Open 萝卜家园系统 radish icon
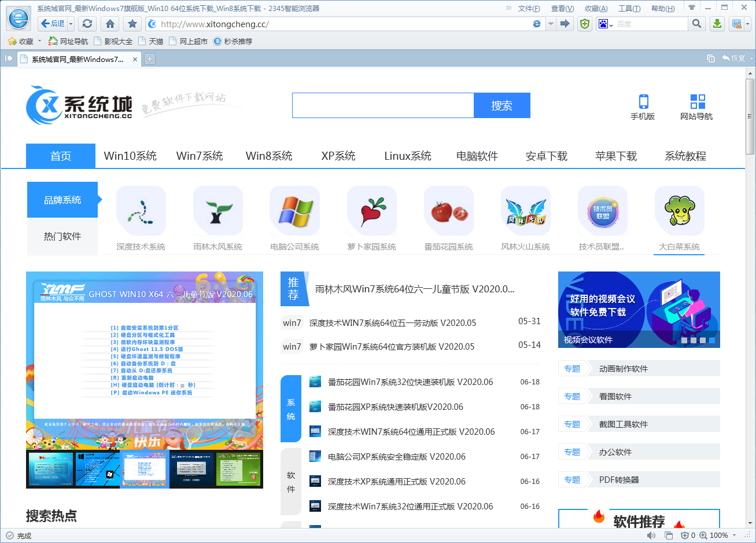The image size is (756, 543). [x=372, y=211]
